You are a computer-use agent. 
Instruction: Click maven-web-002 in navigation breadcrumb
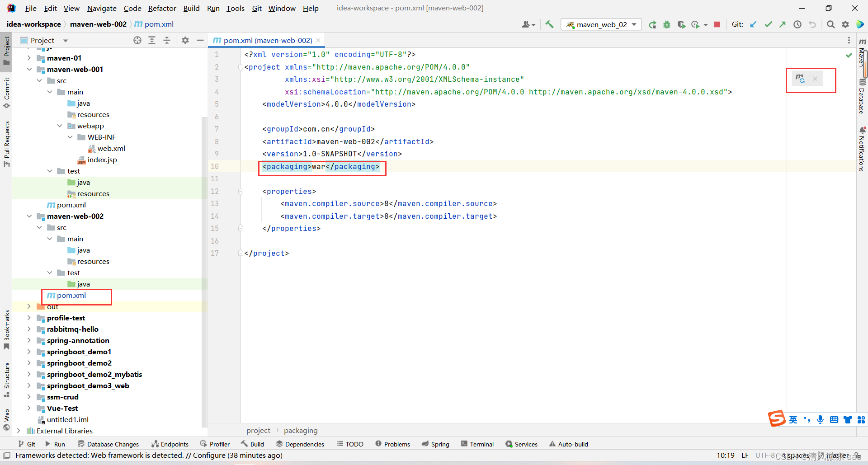98,24
